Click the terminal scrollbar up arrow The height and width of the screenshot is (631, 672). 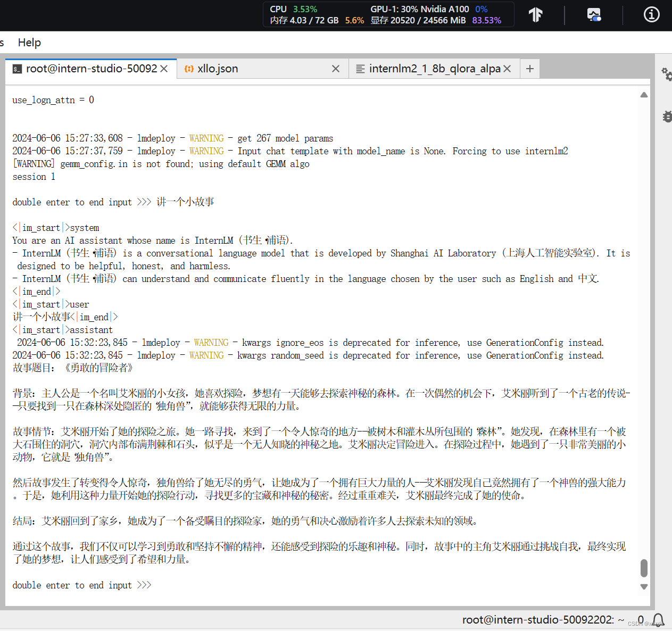(x=644, y=95)
